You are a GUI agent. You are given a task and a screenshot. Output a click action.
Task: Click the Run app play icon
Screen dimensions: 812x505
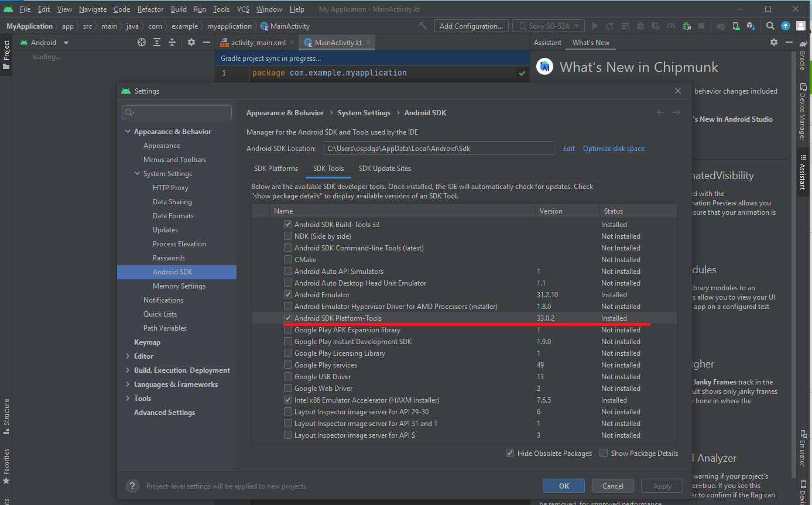pyautogui.click(x=595, y=26)
